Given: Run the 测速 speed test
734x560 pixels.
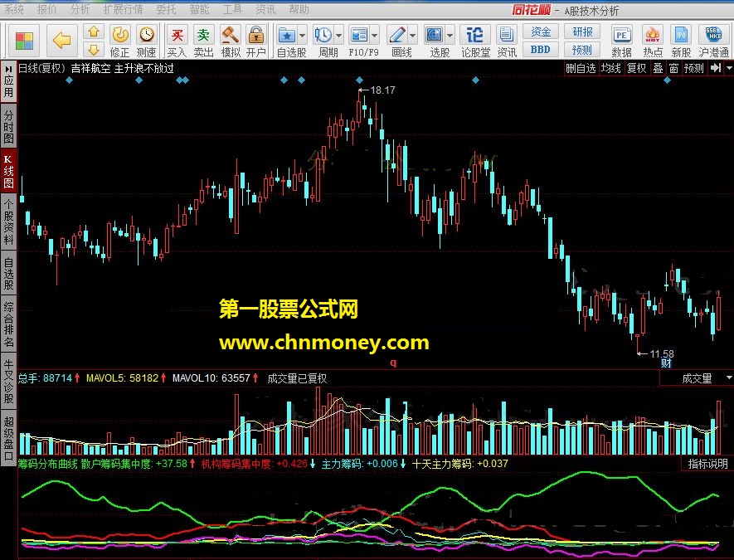Looking at the screenshot, I should point(147,41).
